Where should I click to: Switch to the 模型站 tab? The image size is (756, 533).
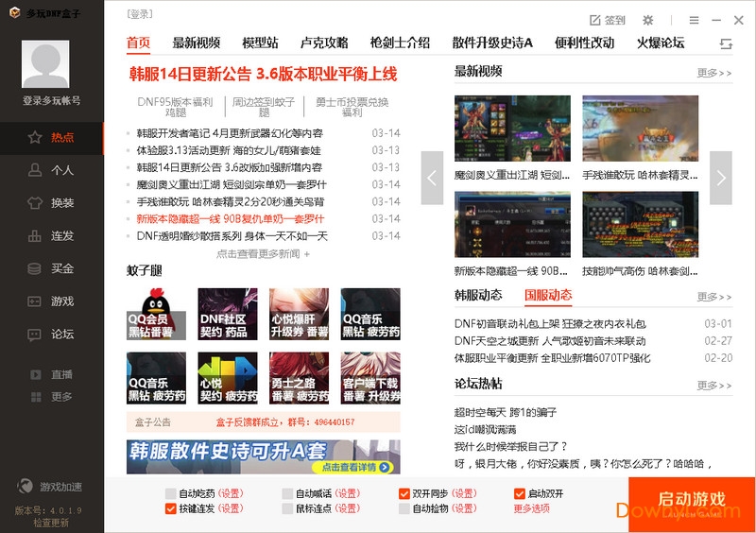[260, 43]
